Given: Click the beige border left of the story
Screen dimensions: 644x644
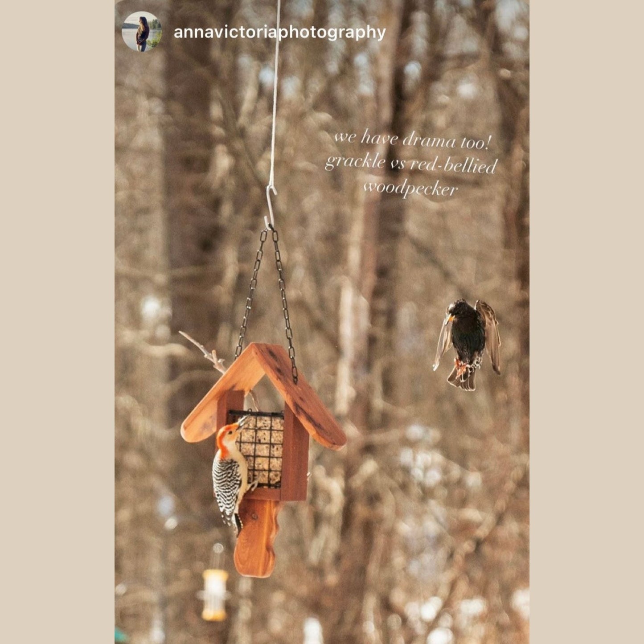Looking at the screenshot, I should pos(57,322).
